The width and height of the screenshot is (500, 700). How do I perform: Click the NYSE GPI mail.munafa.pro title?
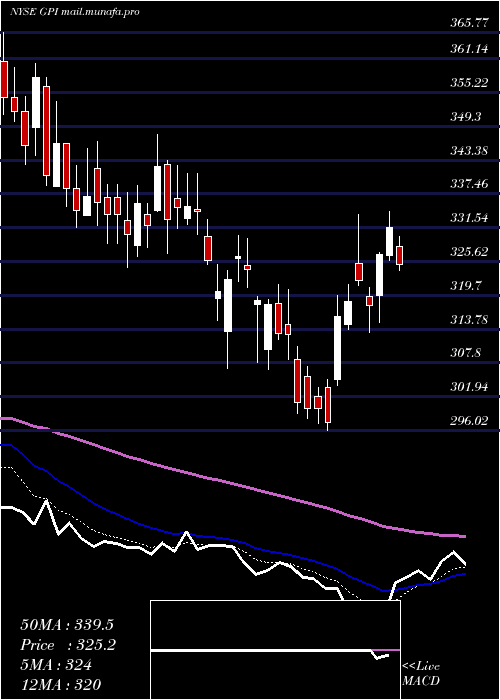75,12
